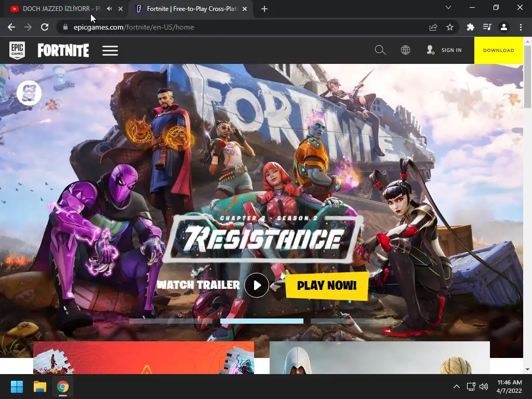This screenshot has width=532, height=399.
Task: Click the Play Now! button
Action: pyautogui.click(x=327, y=285)
